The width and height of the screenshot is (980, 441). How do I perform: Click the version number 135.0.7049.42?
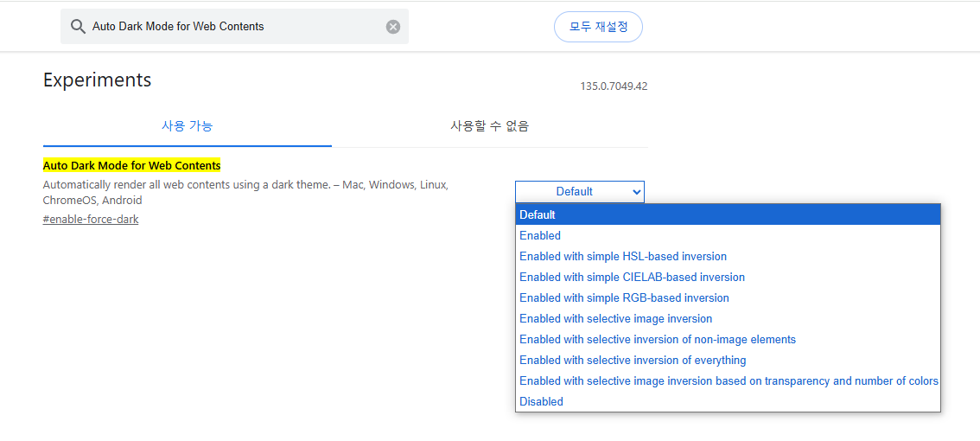click(614, 86)
